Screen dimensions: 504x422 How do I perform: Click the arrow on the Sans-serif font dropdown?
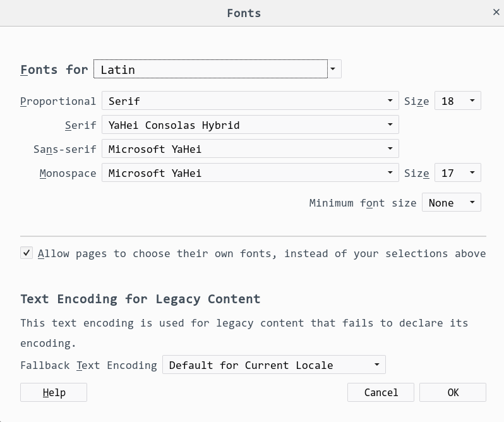coord(390,148)
